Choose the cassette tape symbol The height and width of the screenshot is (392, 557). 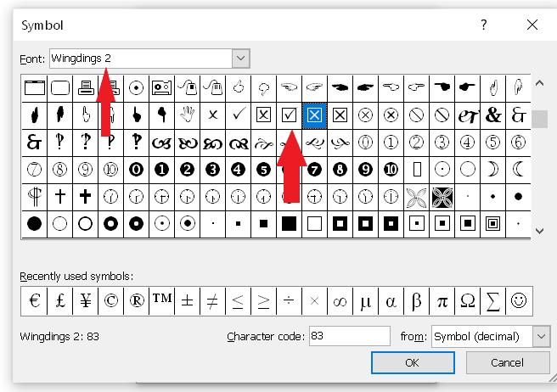(x=161, y=87)
